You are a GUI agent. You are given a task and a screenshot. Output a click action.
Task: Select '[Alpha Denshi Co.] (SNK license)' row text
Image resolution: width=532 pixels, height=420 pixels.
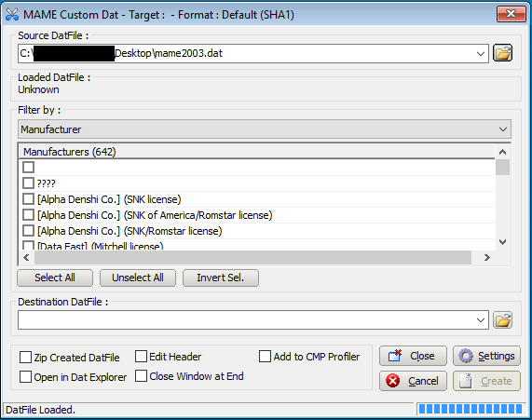click(109, 199)
